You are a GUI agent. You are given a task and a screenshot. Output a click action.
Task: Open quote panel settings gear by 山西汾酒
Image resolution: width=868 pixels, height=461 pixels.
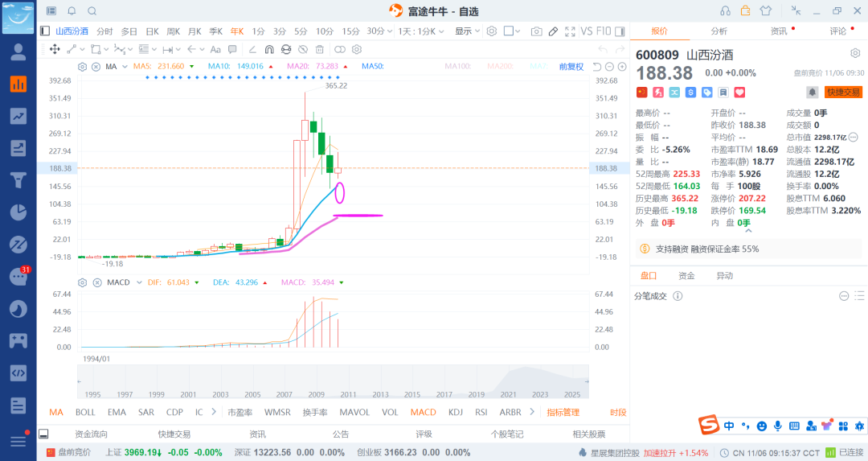(855, 53)
